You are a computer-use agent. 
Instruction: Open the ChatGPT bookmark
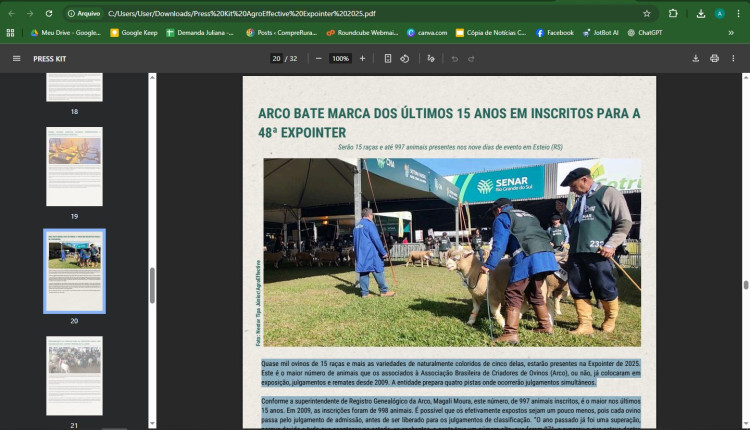coord(645,32)
